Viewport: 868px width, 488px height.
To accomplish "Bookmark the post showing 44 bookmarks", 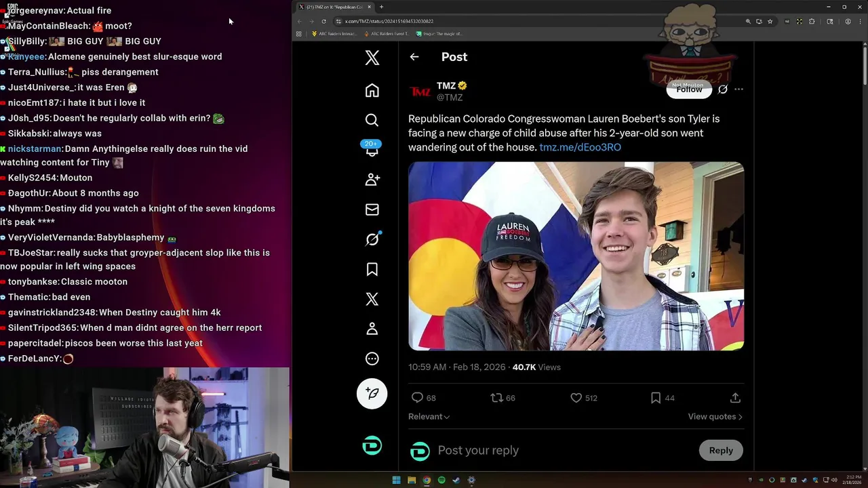I will [x=662, y=398].
